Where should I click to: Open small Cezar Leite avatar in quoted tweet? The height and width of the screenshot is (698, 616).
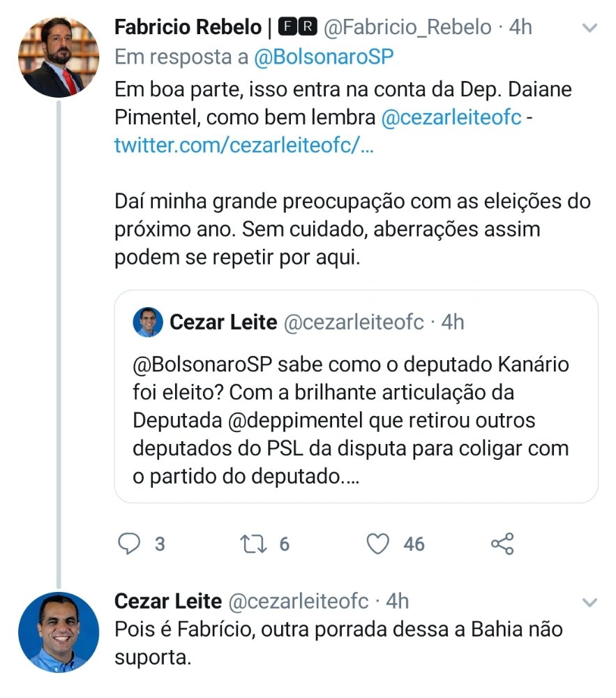click(148, 322)
